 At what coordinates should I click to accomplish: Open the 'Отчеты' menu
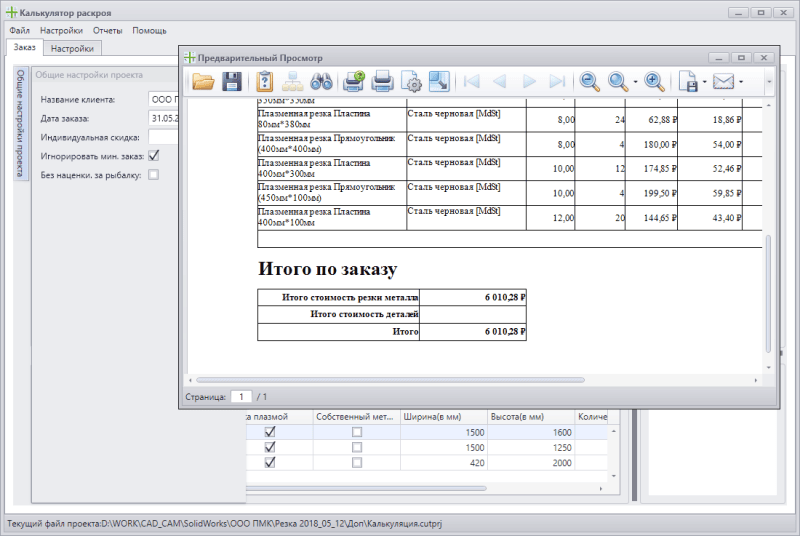point(107,31)
